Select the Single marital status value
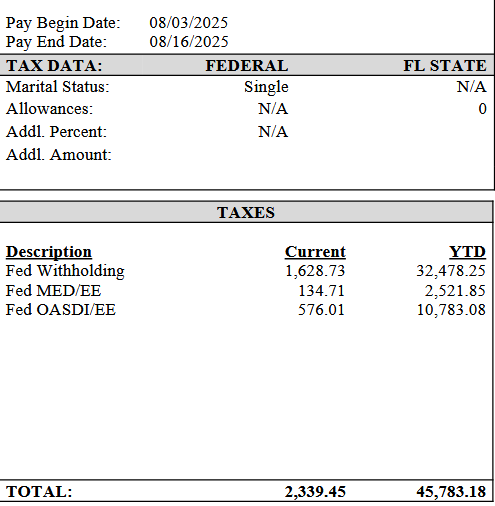This screenshot has width=495, height=506. (266, 87)
